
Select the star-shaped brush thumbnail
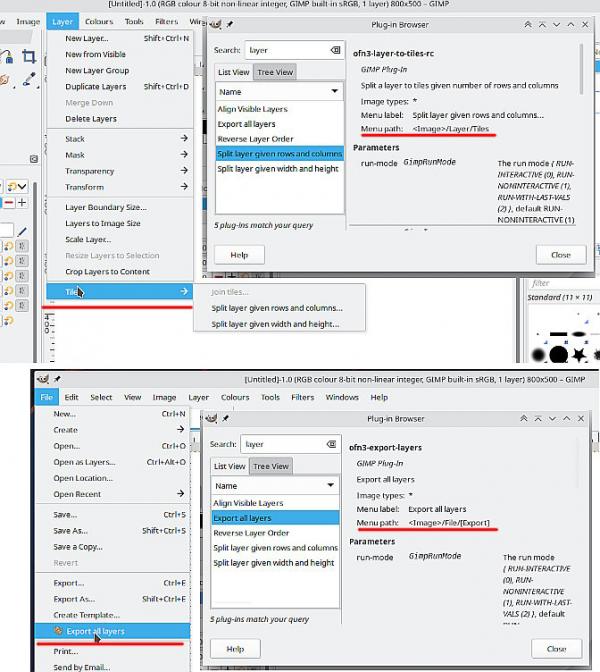[579, 355]
